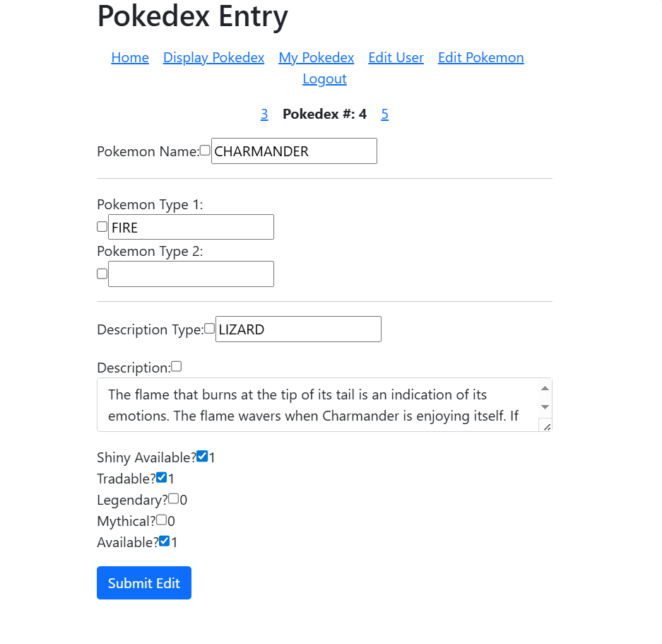
Task: Open the Home navigation link
Action: coord(130,58)
